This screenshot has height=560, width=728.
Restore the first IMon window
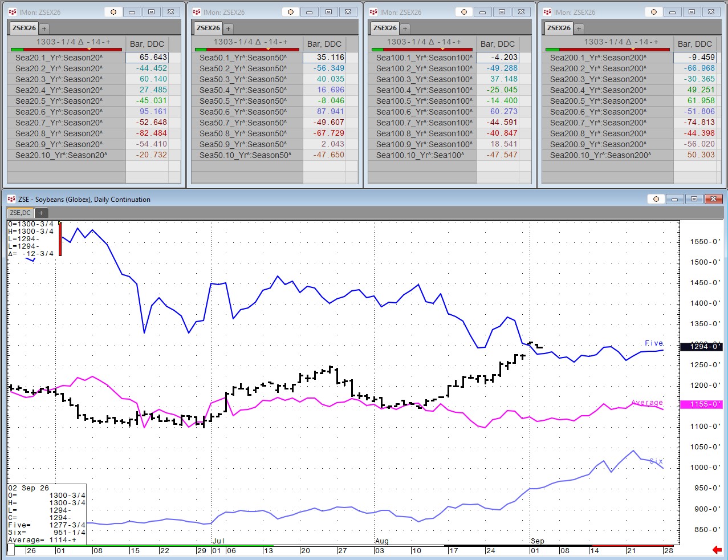[151, 12]
